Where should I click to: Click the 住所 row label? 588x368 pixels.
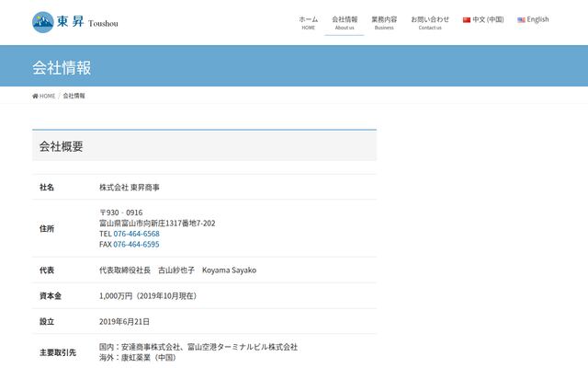pyautogui.click(x=47, y=228)
